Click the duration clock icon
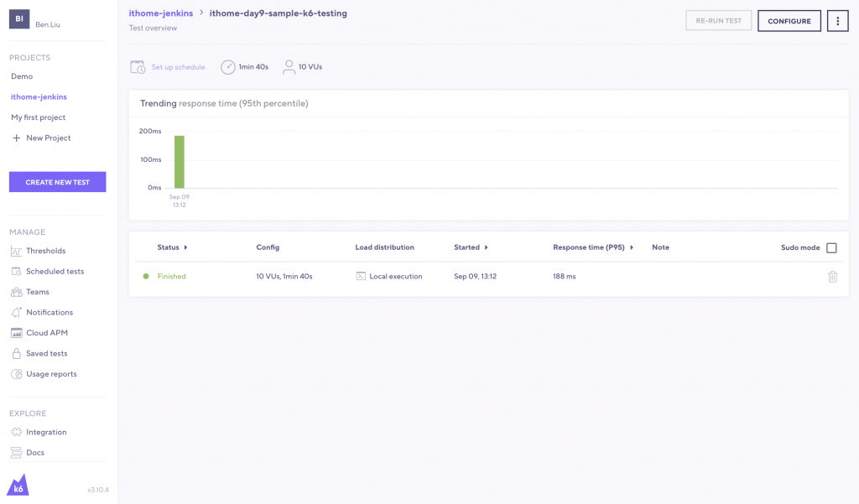The image size is (859, 504). 228,67
